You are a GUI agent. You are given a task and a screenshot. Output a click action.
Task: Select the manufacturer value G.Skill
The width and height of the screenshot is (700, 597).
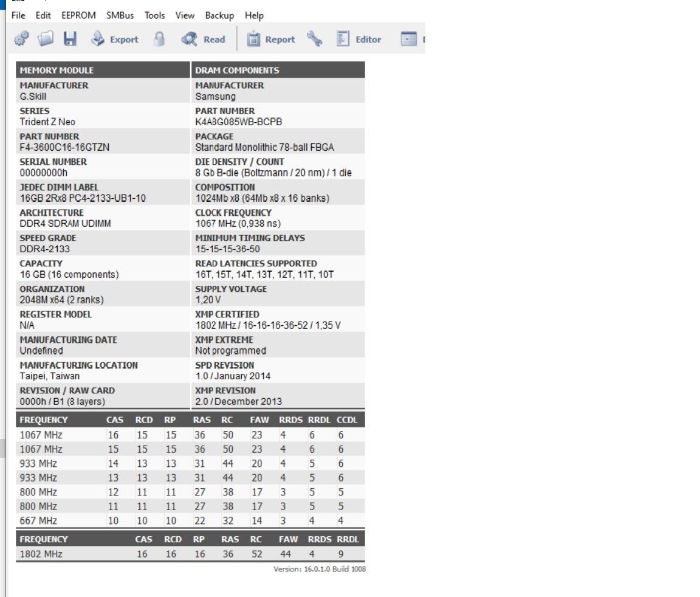pos(33,97)
